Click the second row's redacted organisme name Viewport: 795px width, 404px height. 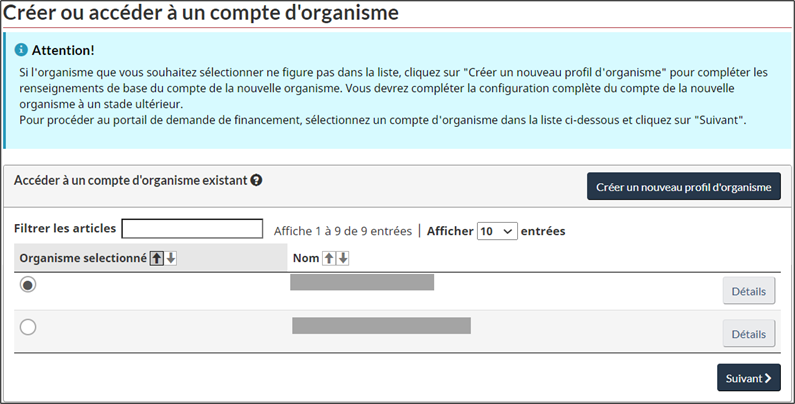point(381,325)
